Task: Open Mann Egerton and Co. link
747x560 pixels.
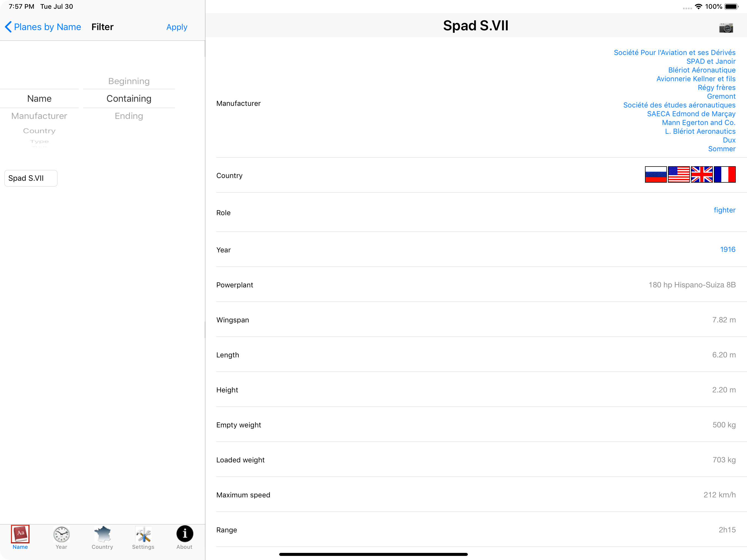Action: [x=698, y=122]
